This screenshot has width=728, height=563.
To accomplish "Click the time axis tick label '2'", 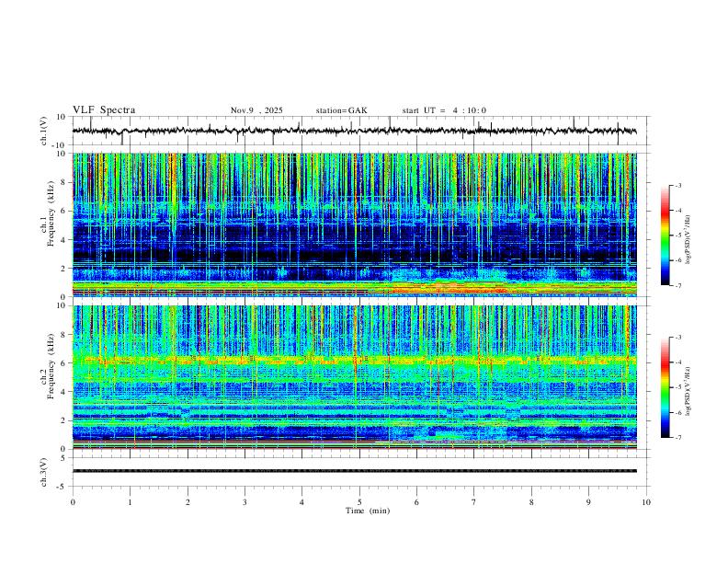I will (x=188, y=502).
